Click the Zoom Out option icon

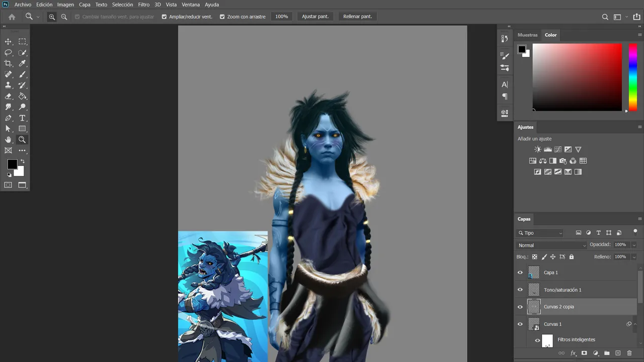[x=64, y=17]
